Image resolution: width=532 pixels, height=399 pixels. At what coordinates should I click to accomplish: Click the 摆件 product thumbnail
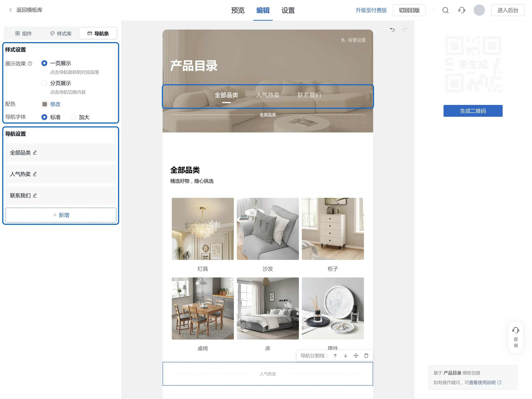(x=333, y=308)
